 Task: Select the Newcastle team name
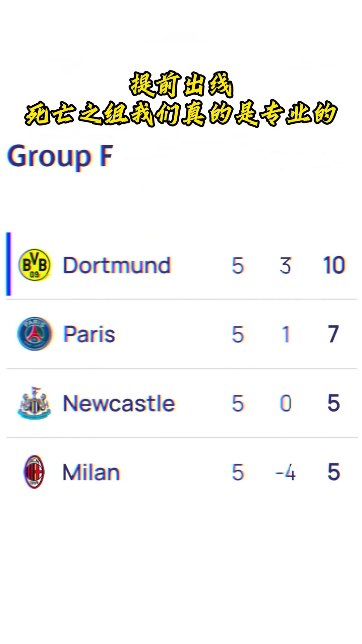click(119, 403)
